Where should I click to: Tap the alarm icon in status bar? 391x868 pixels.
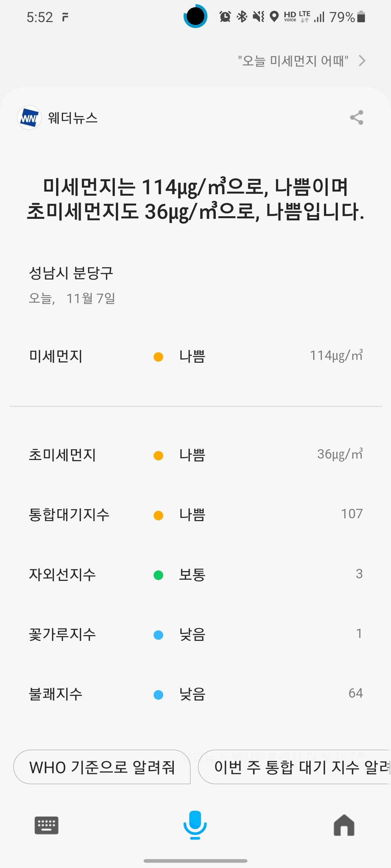pyautogui.click(x=225, y=17)
